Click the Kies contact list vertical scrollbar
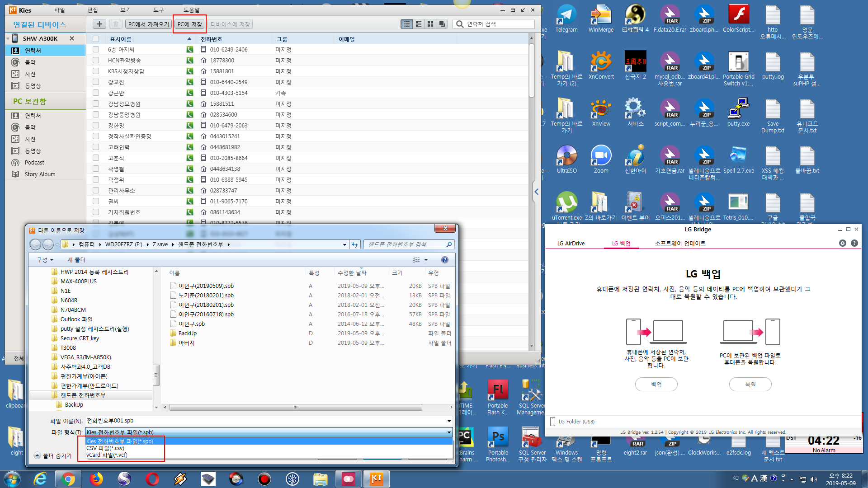Screen dimensions: 868x488 click(x=531, y=70)
